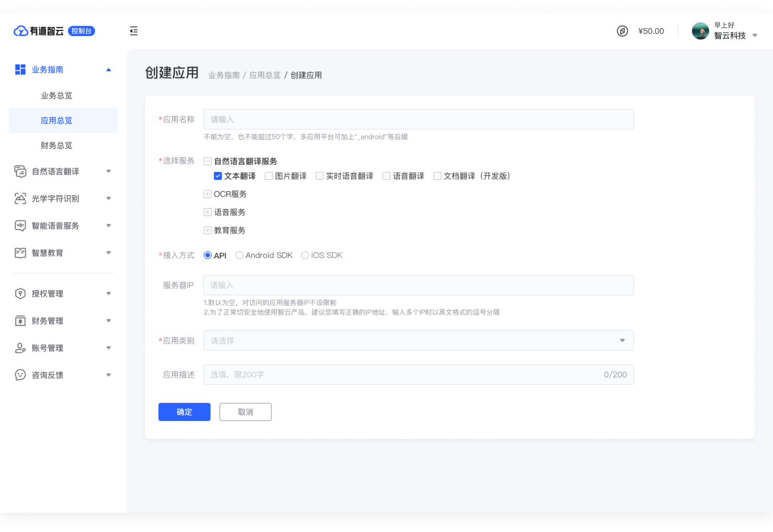Click the 光学字符识别 sidebar icon
773x532 pixels.
click(20, 198)
